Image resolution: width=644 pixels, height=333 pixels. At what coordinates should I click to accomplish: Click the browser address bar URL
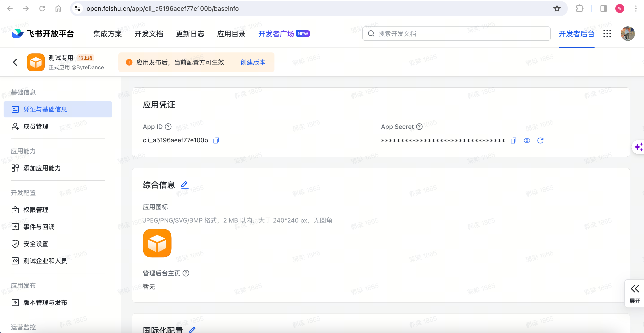163,9
